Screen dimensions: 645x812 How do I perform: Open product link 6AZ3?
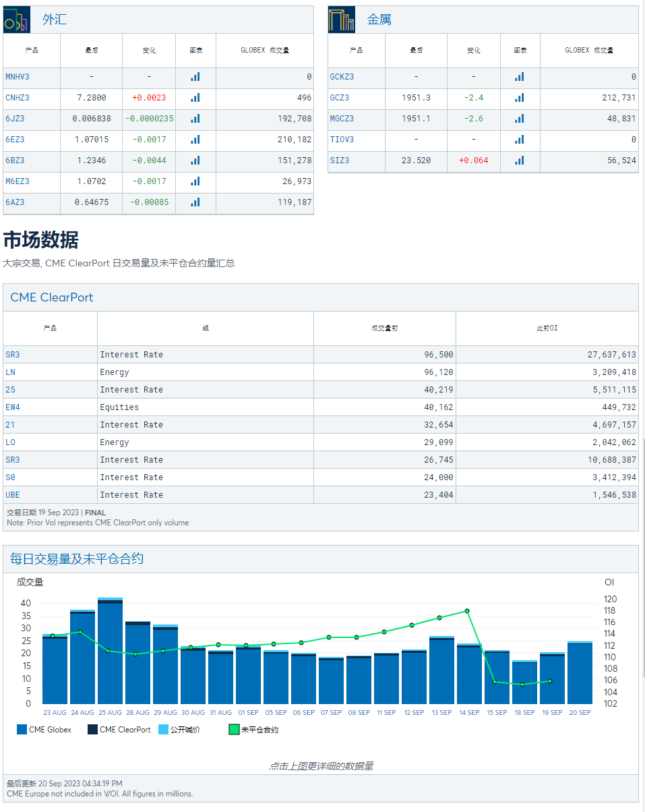tap(15, 202)
